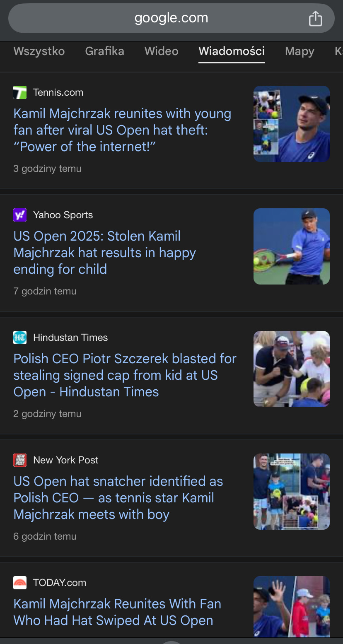Image resolution: width=343 pixels, height=644 pixels.
Task: Tap the Tennis.com article thumbnail image
Action: click(x=291, y=124)
